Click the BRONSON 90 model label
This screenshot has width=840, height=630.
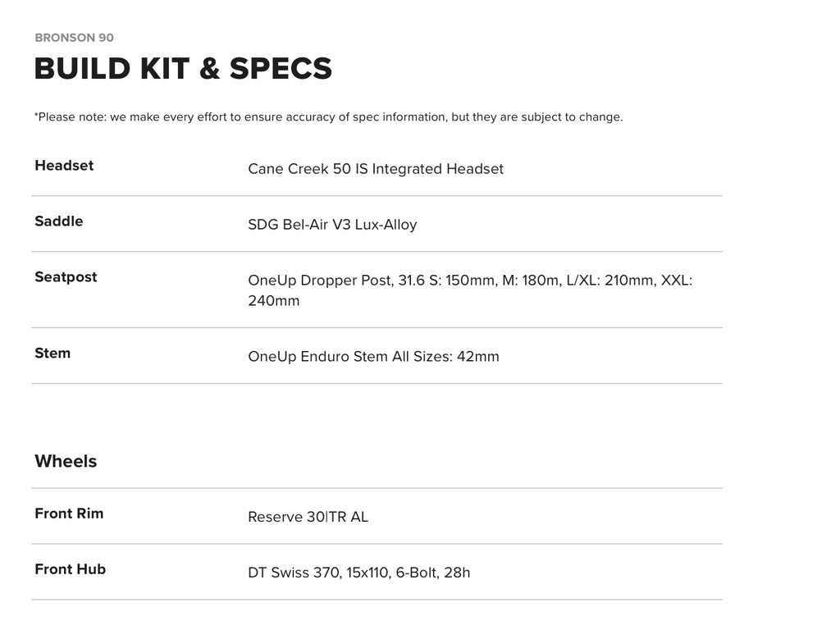[x=74, y=38]
